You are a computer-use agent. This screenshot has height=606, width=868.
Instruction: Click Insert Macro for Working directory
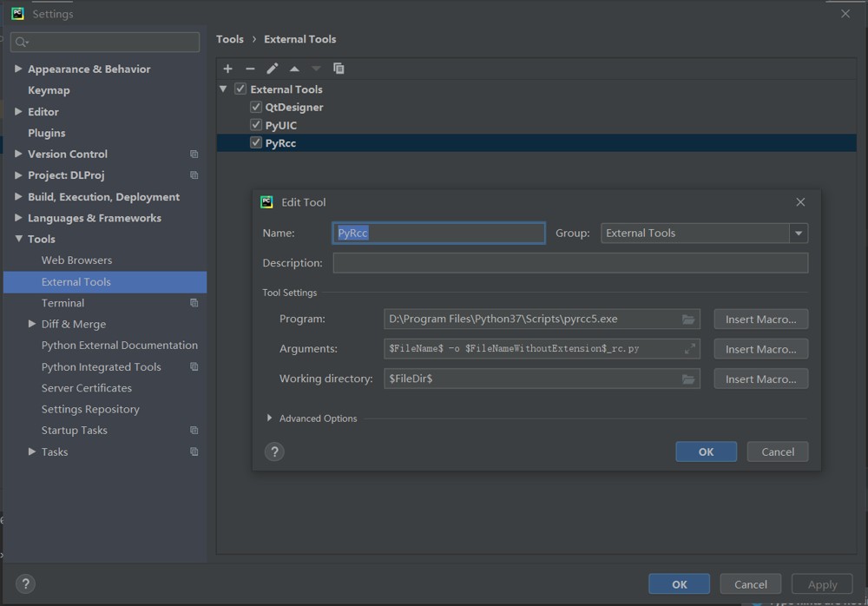pyautogui.click(x=760, y=379)
